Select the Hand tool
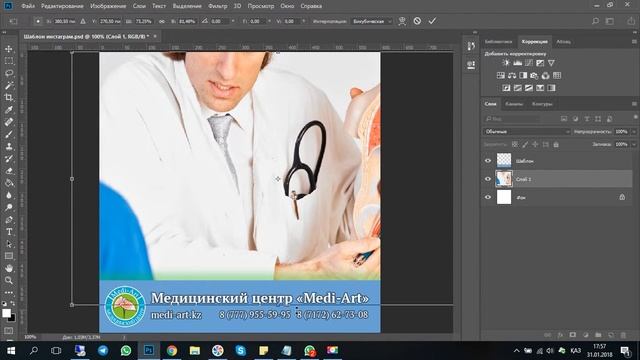The width and height of the screenshot is (640, 360). pos(9,269)
